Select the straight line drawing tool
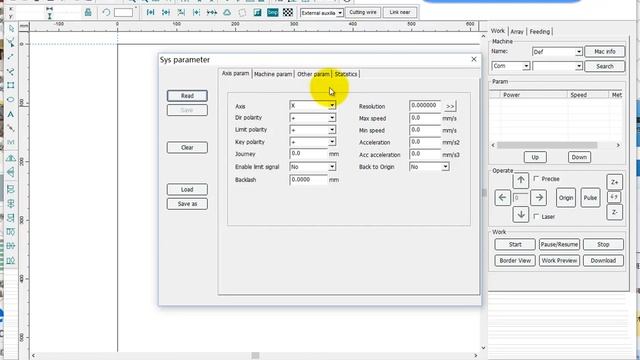 pyautogui.click(x=11, y=57)
